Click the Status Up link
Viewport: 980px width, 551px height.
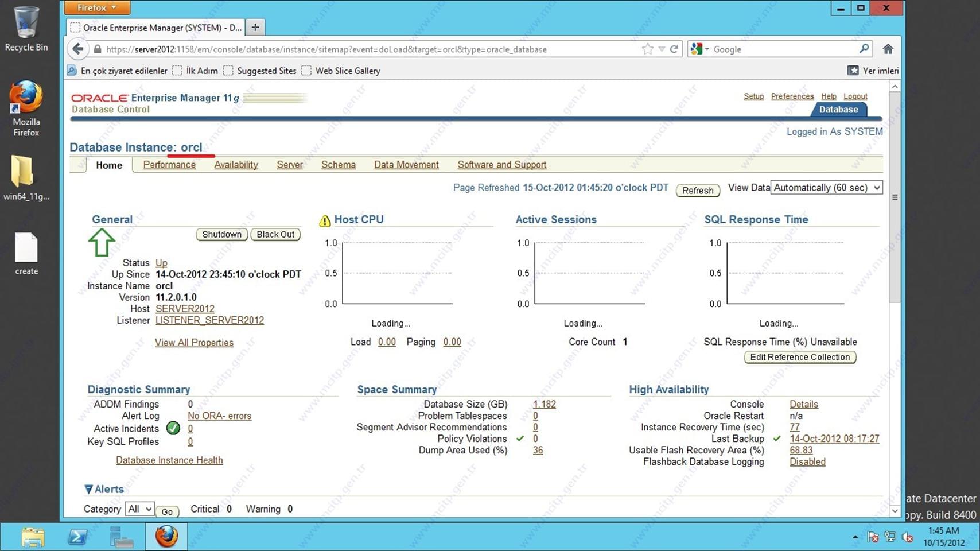161,263
